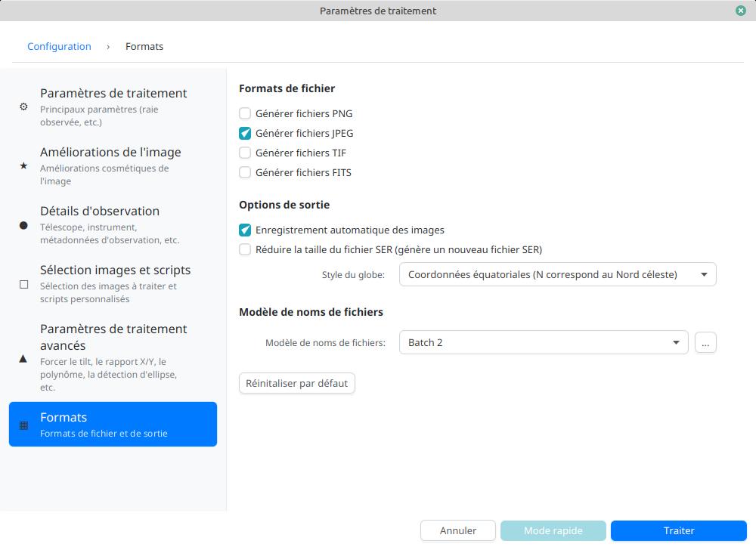Image resolution: width=756 pixels, height=550 pixels.
Task: Check Réduire la taille du fichier SER
Action: pos(245,249)
